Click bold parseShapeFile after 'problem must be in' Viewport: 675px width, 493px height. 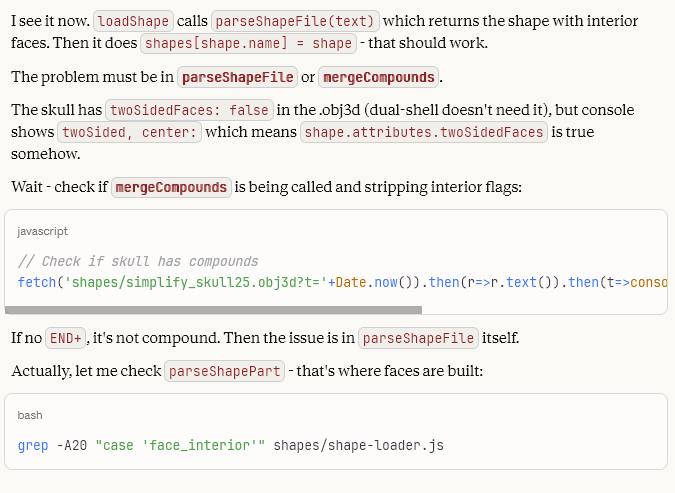tap(237, 77)
